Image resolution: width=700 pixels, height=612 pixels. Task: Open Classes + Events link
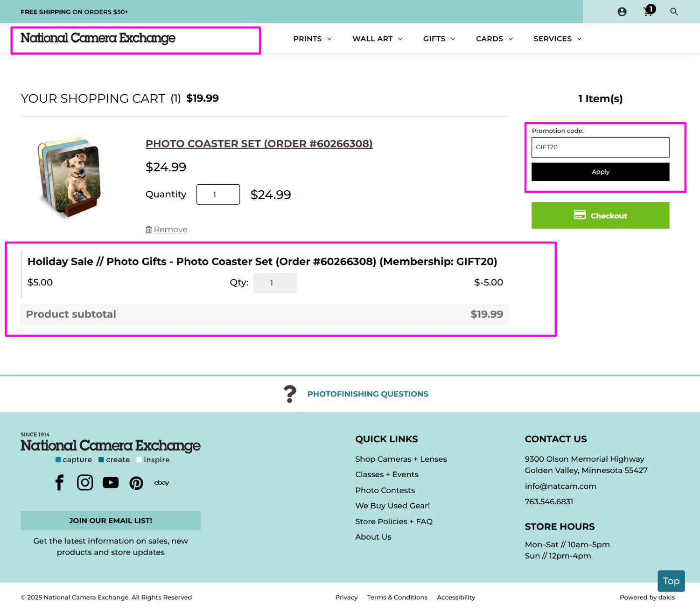coord(386,474)
